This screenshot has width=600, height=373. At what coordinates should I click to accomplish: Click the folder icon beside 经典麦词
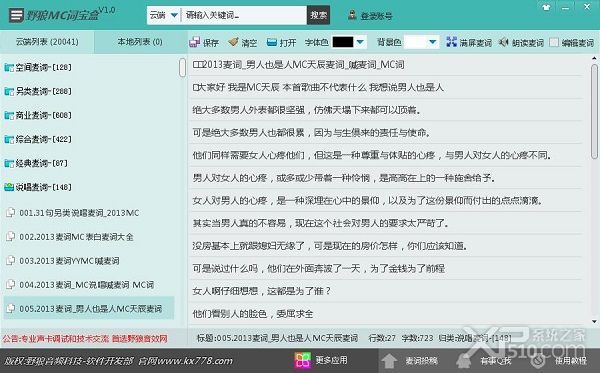coord(9,164)
